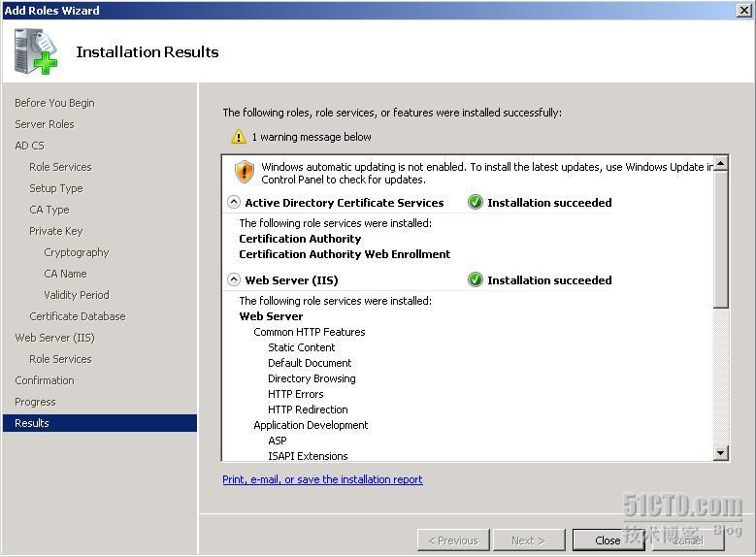The width and height of the screenshot is (756, 557).
Task: Select the CA Name step
Action: point(65,274)
